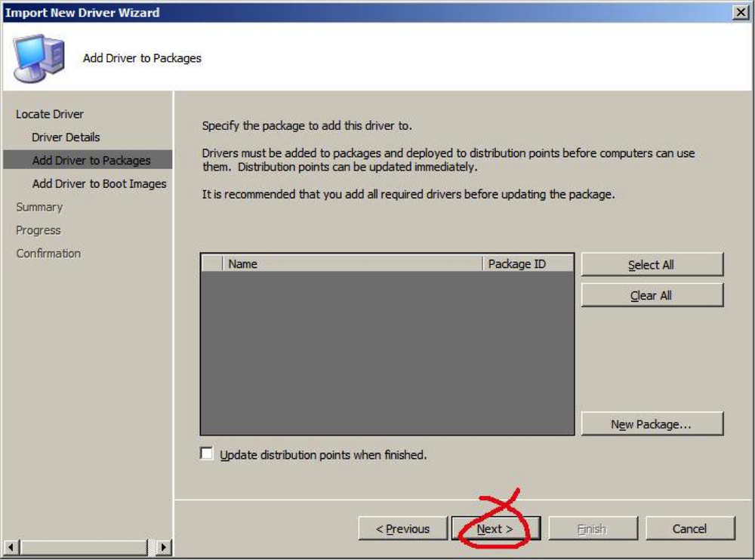The height and width of the screenshot is (560, 755).
Task: Click the wizard computer icon in header
Action: point(39,58)
